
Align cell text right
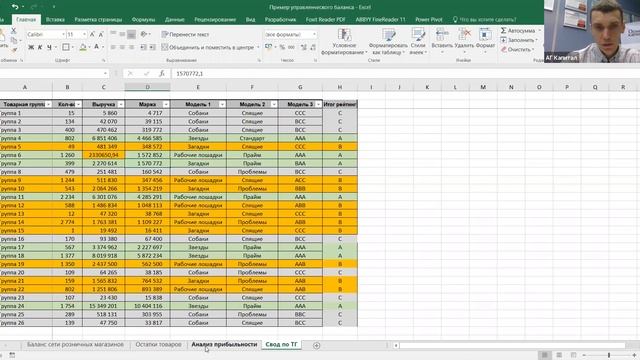point(131,47)
